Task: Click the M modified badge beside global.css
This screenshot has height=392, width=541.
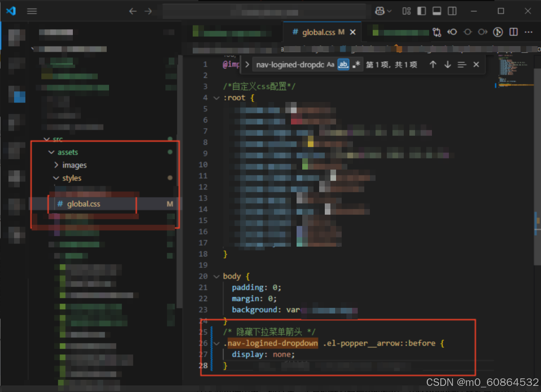Action: tap(170, 204)
